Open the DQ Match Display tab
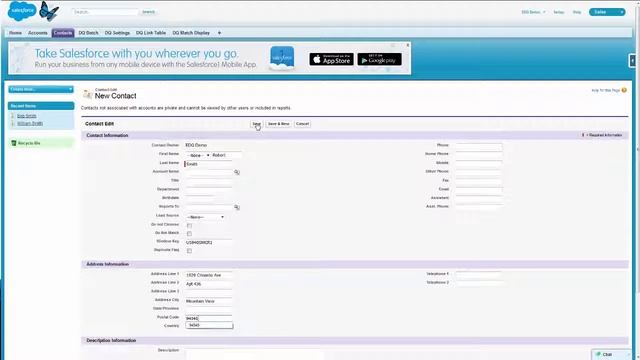The height and width of the screenshot is (360, 640). [191, 33]
